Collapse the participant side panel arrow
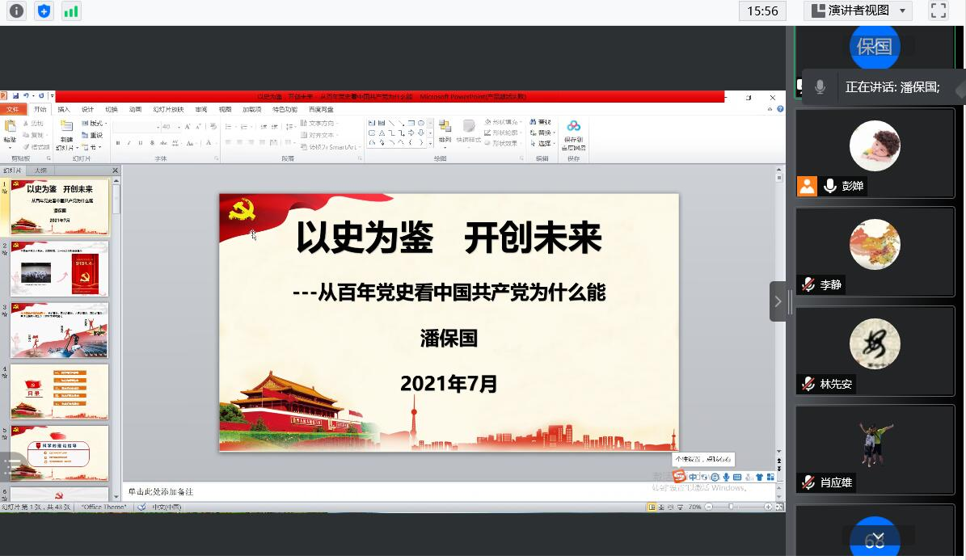This screenshot has width=966, height=560. click(778, 301)
